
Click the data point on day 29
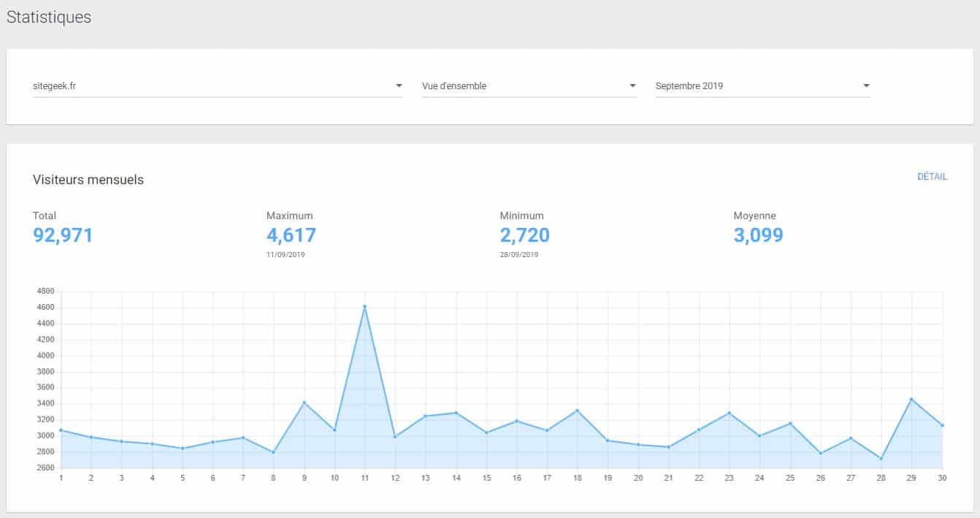(912, 399)
